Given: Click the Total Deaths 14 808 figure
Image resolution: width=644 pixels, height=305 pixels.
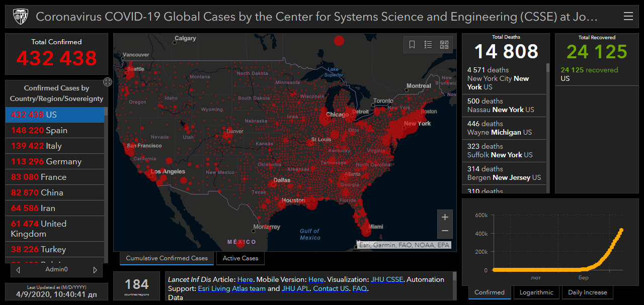Looking at the screenshot, I should (506, 52).
